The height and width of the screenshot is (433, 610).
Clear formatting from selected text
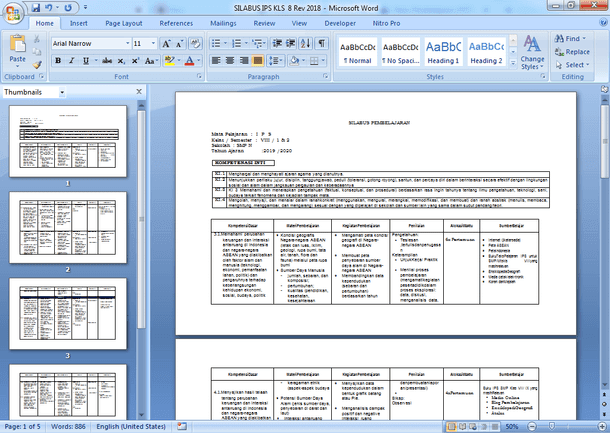coord(195,44)
